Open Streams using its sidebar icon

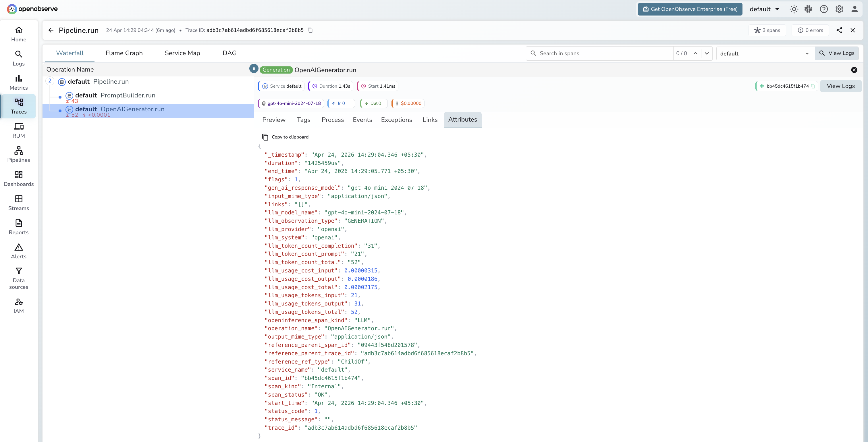point(19,202)
